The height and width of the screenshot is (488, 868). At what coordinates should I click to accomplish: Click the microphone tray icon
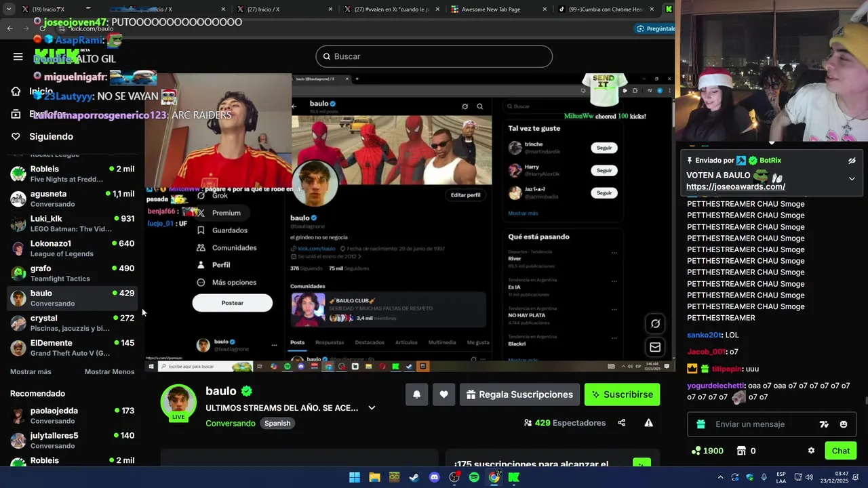pos(764,477)
